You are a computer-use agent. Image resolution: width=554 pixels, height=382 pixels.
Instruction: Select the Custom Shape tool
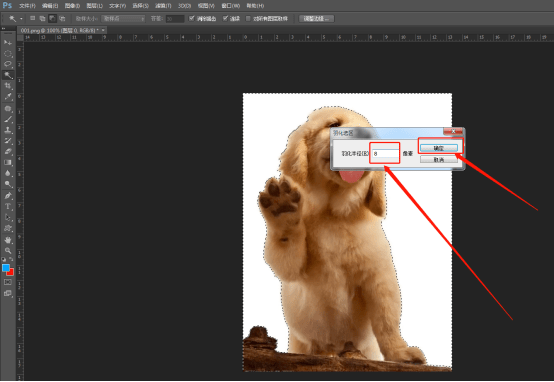(8, 228)
